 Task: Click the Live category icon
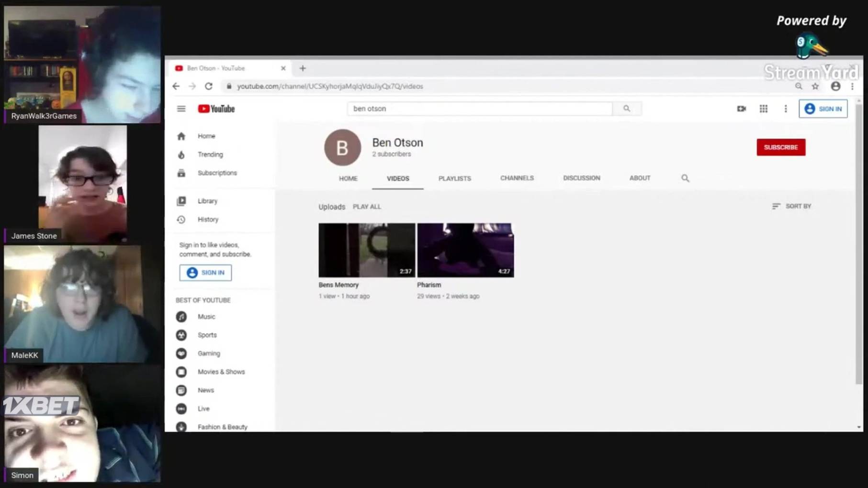point(181,409)
